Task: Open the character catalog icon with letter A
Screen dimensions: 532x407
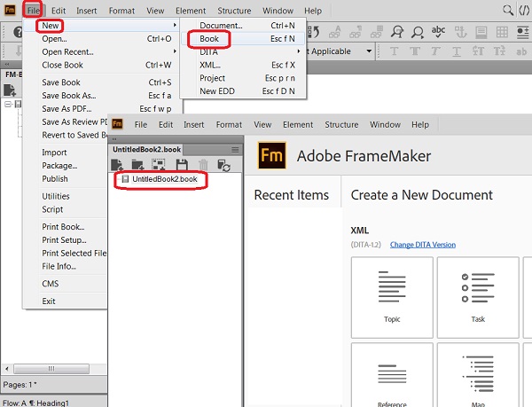Action: pos(335,32)
